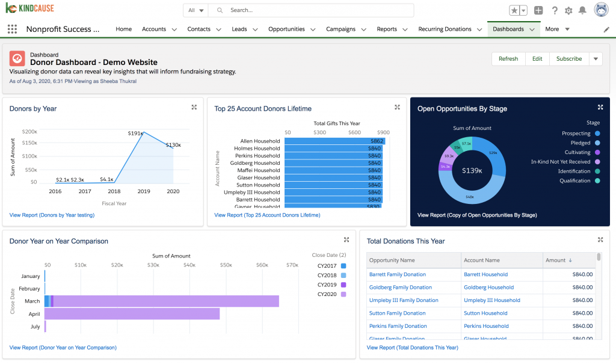This screenshot has height=364, width=616.
Task: Click the CY2020 legend color swatch
Action: 343,294
